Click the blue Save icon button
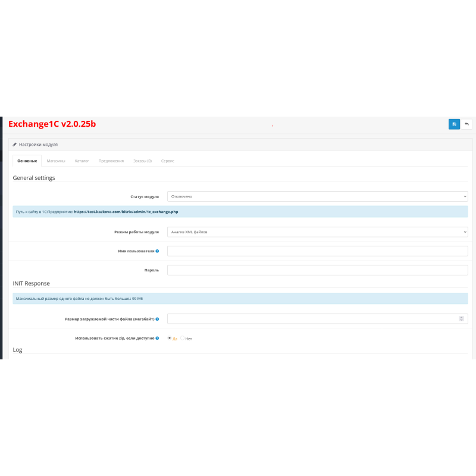This screenshot has width=476, height=476. point(454,124)
